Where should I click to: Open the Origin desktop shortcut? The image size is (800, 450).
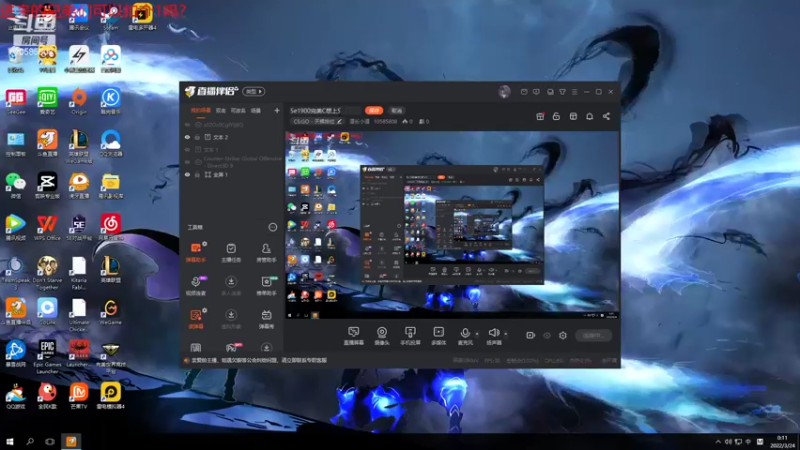[79, 101]
